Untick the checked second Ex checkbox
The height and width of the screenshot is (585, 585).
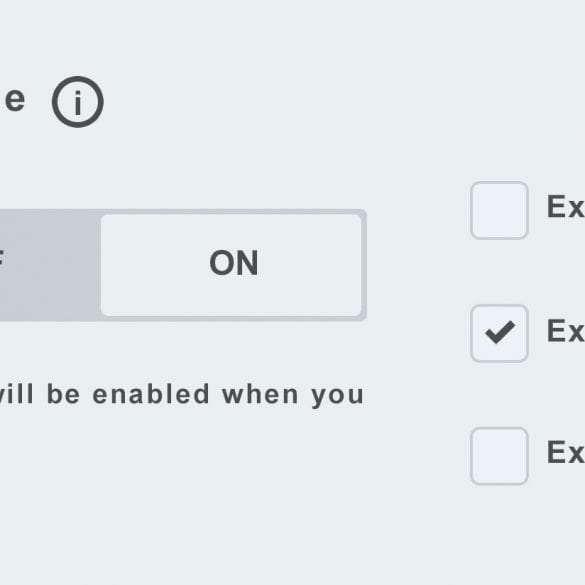point(499,333)
